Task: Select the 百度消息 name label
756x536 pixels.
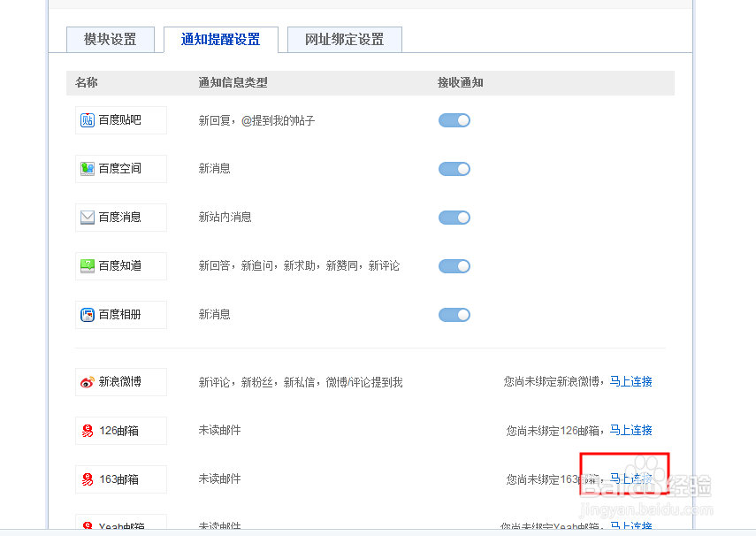Action: (x=119, y=218)
